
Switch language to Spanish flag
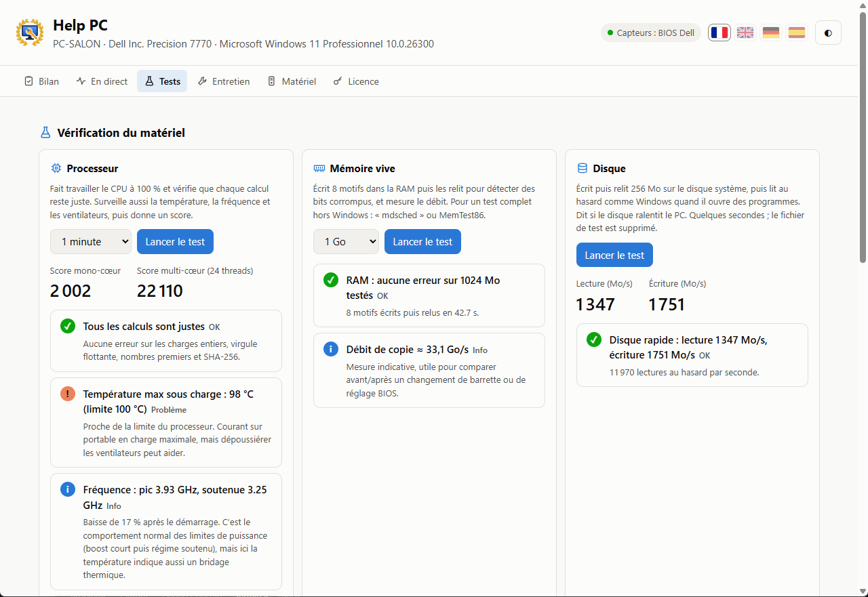[797, 33]
